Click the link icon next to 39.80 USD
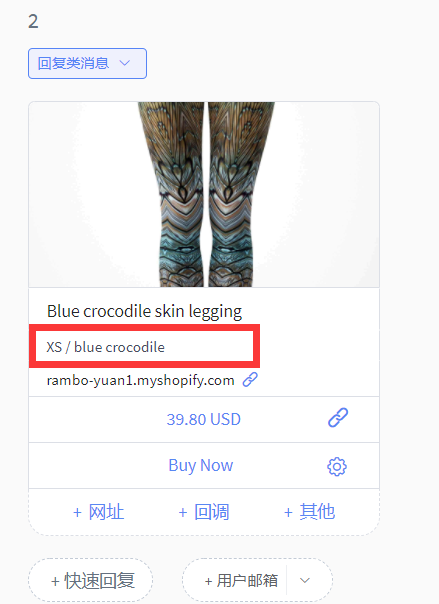The height and width of the screenshot is (604, 439). [x=338, y=418]
